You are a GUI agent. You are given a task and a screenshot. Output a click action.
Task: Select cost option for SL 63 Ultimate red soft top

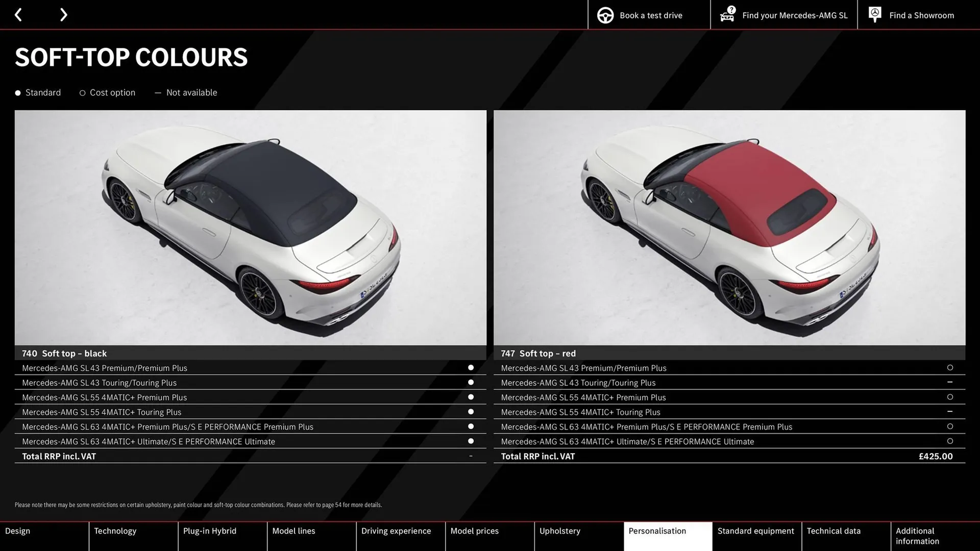950,441
